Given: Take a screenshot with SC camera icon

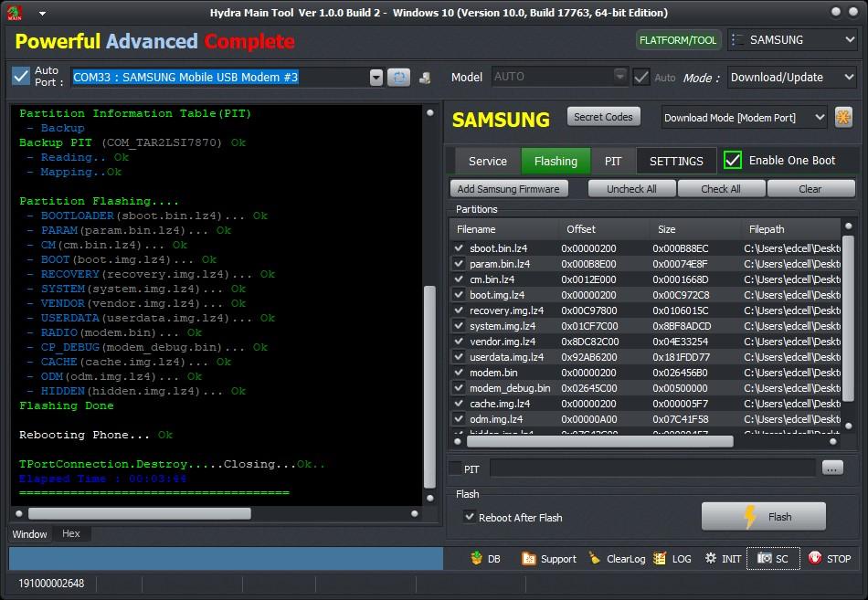Looking at the screenshot, I should (x=765, y=558).
